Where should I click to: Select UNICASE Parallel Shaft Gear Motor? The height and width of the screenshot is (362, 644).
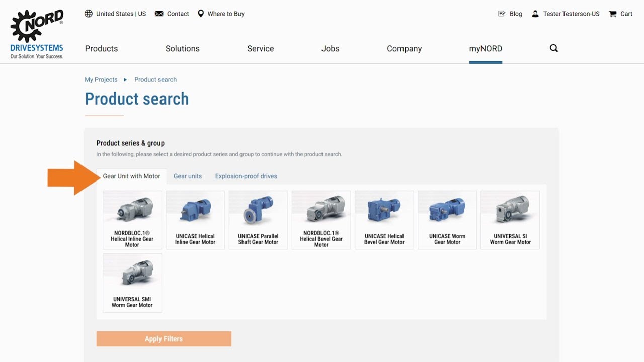[258, 220]
